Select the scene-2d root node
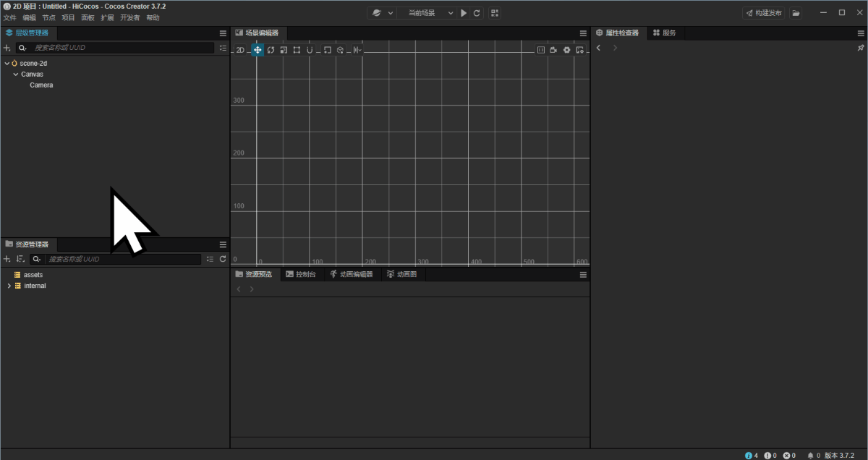Screen dimensions: 868x460 click(33, 64)
